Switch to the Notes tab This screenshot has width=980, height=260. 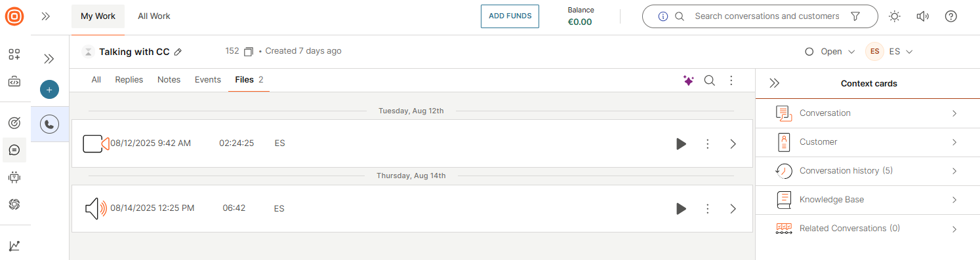click(x=169, y=80)
